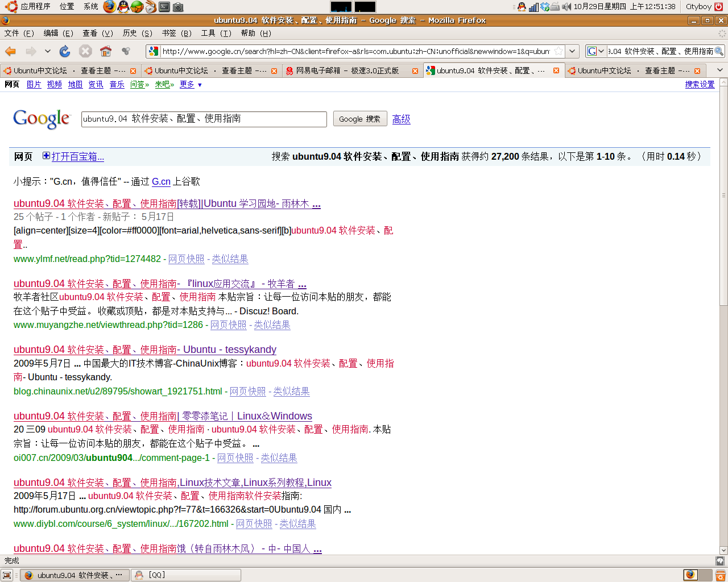Open the rabbit-shaped launcher icon in the panel

pyautogui.click(x=151, y=7)
